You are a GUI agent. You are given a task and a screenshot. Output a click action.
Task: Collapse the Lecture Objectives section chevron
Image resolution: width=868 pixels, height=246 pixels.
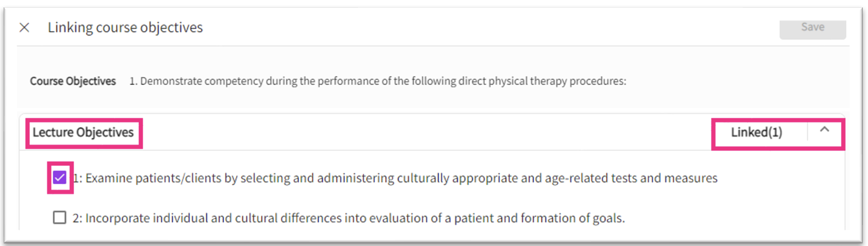tap(825, 130)
